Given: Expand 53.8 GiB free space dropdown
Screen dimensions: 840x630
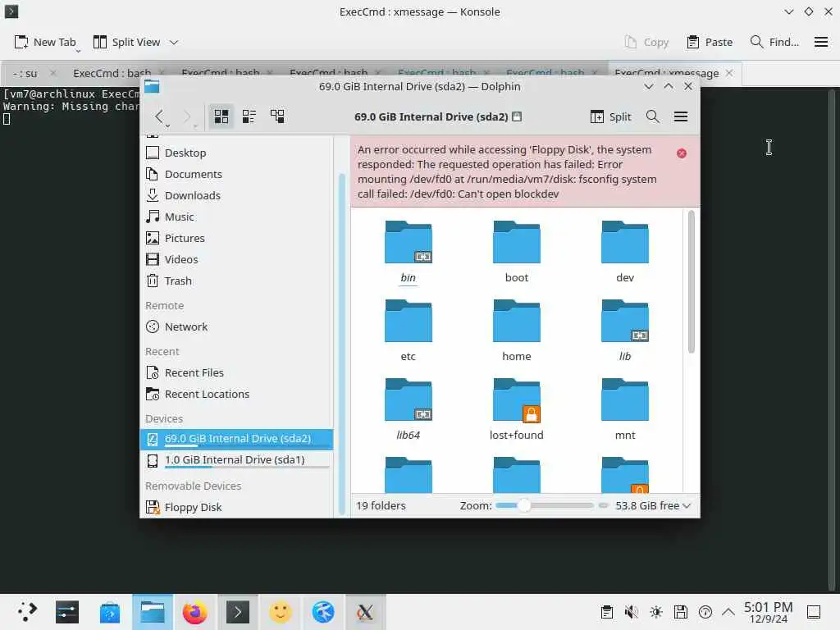Looking at the screenshot, I should (653, 505).
